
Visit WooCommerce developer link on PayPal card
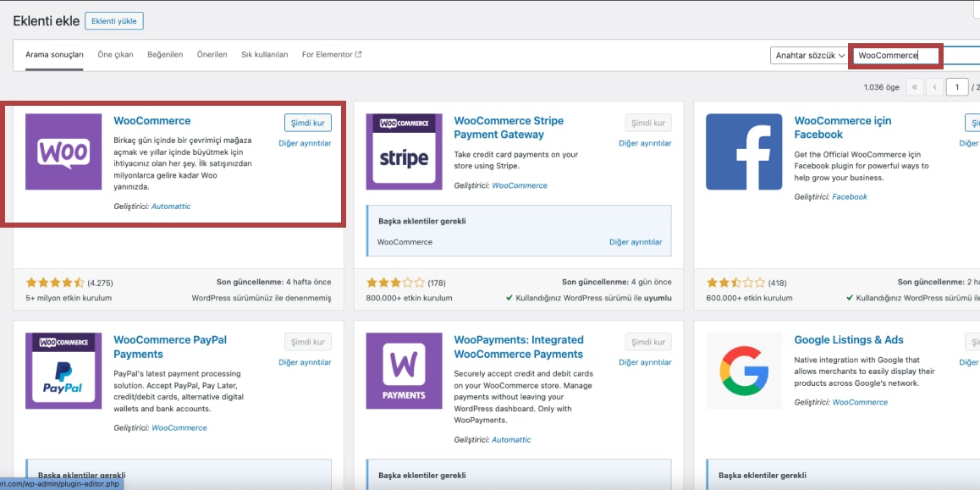click(x=179, y=428)
